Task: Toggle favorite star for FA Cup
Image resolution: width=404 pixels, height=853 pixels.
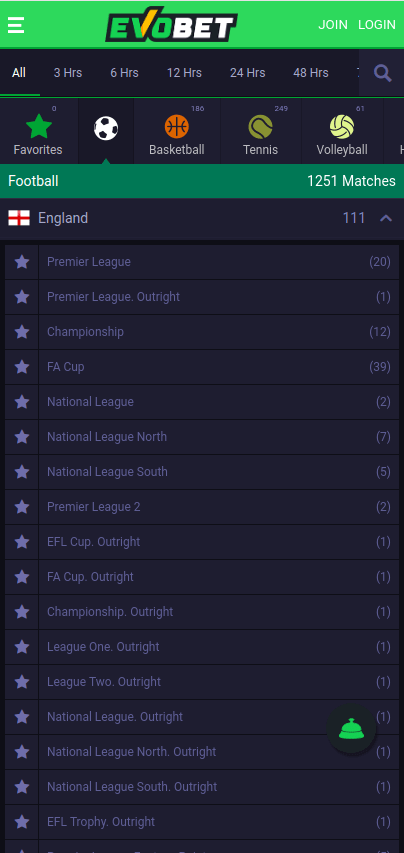Action: pos(22,367)
